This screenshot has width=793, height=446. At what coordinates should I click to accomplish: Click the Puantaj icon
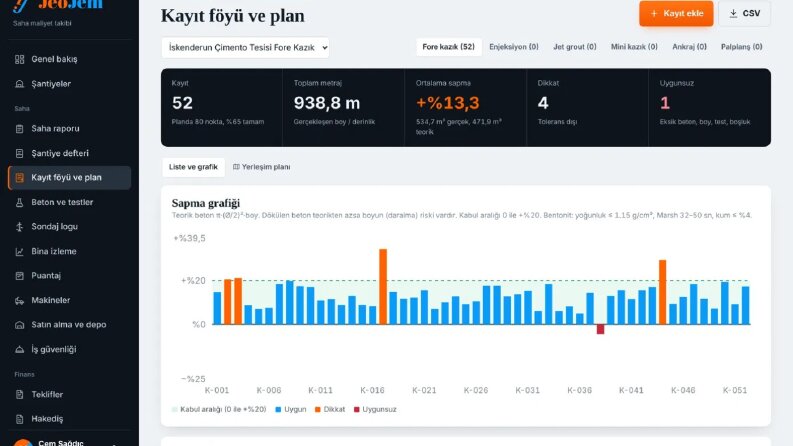point(19,276)
